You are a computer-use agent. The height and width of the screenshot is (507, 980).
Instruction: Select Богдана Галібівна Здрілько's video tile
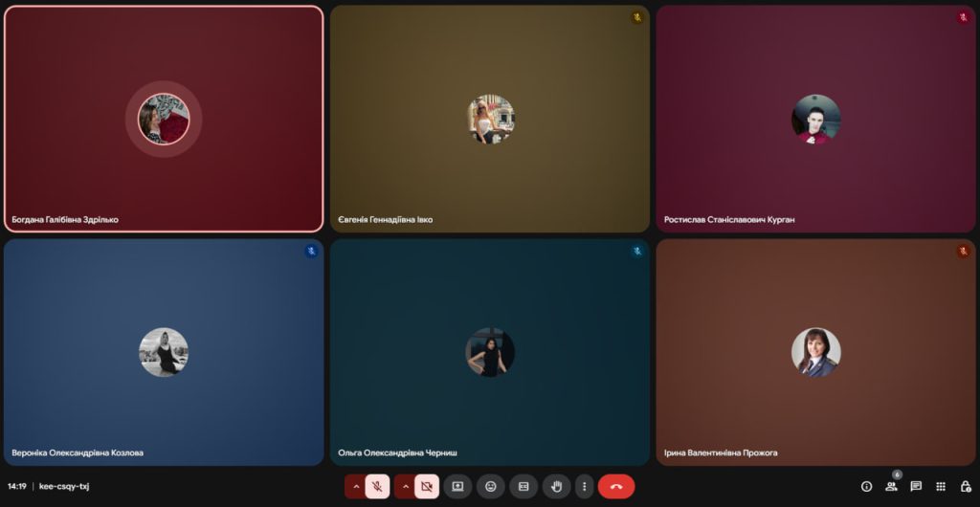pyautogui.click(x=164, y=172)
